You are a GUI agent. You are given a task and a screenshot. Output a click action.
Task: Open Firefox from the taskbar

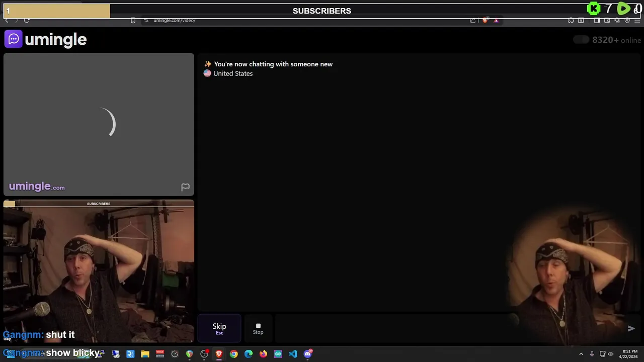click(263, 354)
